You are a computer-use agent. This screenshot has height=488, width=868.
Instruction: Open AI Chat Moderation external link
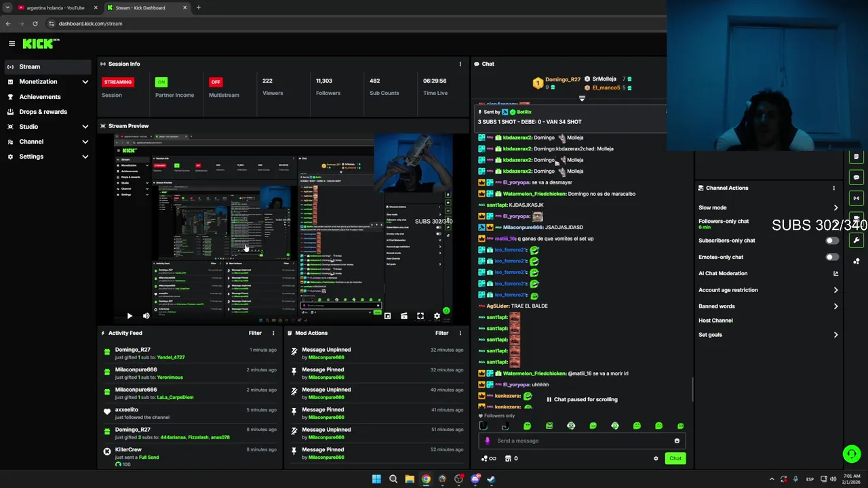click(835, 273)
